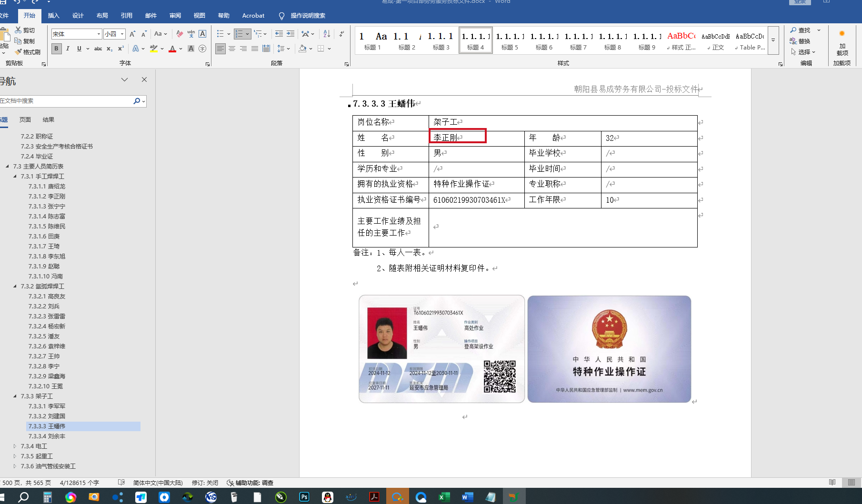The width and height of the screenshot is (862, 504).
Task: Open the 设计 (Design) ribbon tab
Action: pos(78,16)
